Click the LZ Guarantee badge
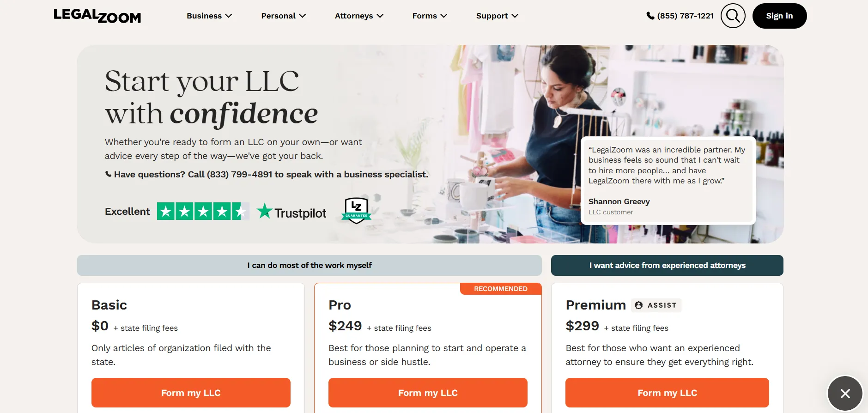This screenshot has height=413, width=868. coord(356,211)
